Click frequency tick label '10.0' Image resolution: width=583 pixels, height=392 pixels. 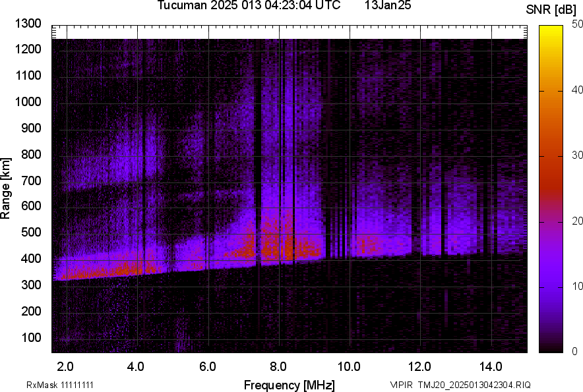349,367
